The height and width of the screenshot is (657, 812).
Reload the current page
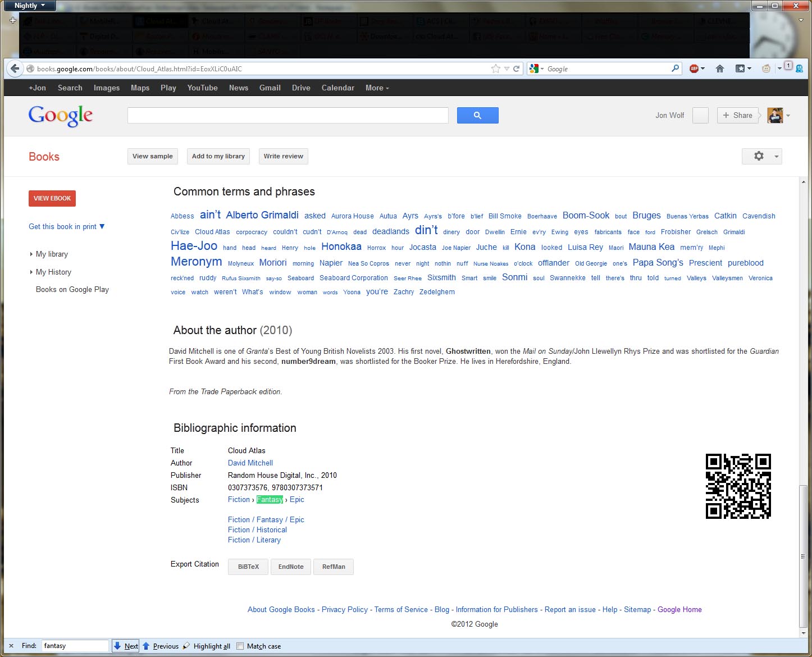point(517,69)
